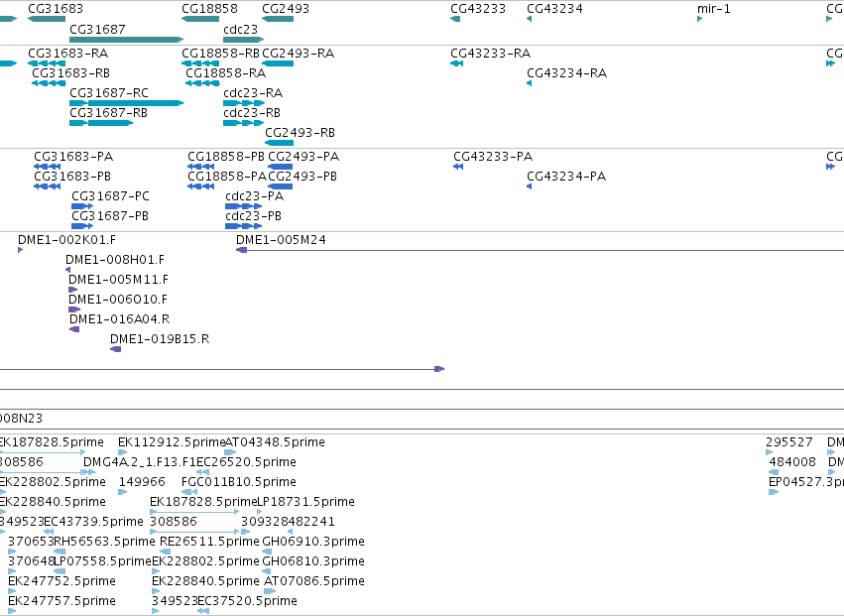Open the CG43233 gene label
The height and width of the screenshot is (616, 844).
click(x=478, y=9)
